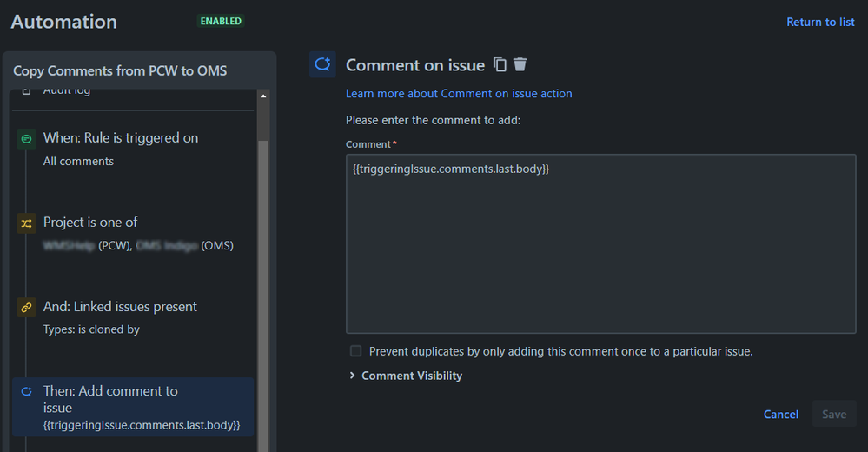Screen dimensions: 868x452
Task: Click the Cancel button
Action: coord(780,415)
